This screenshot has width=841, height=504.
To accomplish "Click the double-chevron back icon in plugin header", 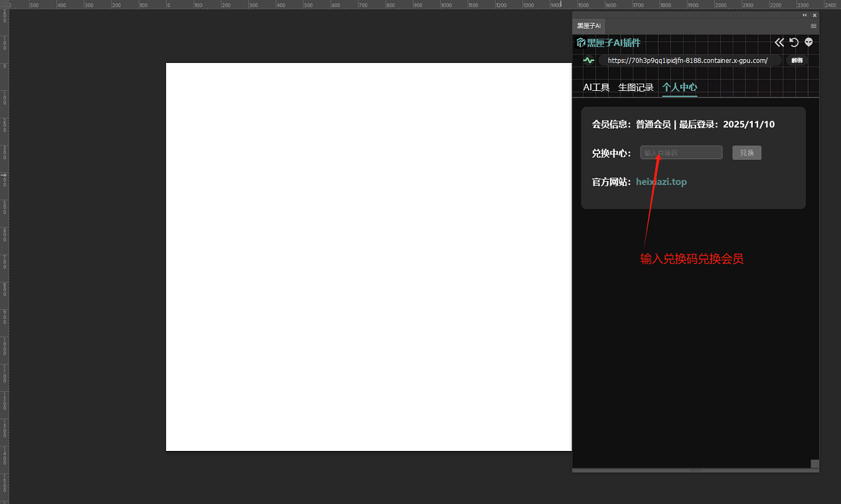I will tap(779, 42).
